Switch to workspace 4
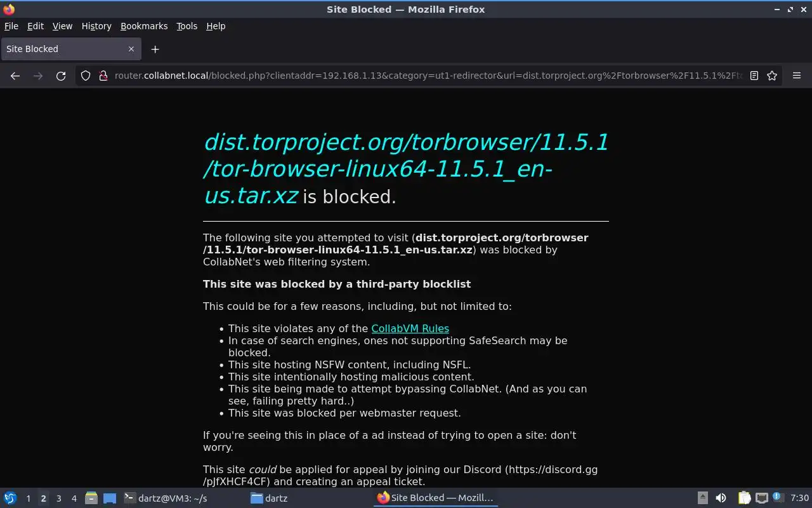Viewport: 812px width, 508px height. point(74,498)
